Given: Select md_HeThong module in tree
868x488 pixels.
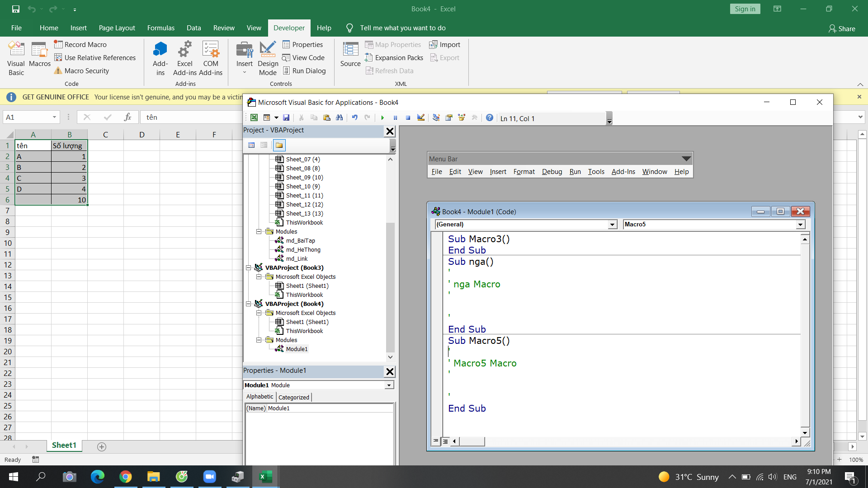Looking at the screenshot, I should click(303, 250).
